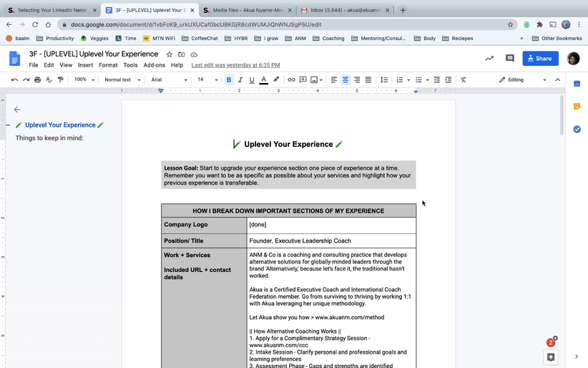This screenshot has height=368, width=588.
Task: Star the document
Action: coord(169,54)
